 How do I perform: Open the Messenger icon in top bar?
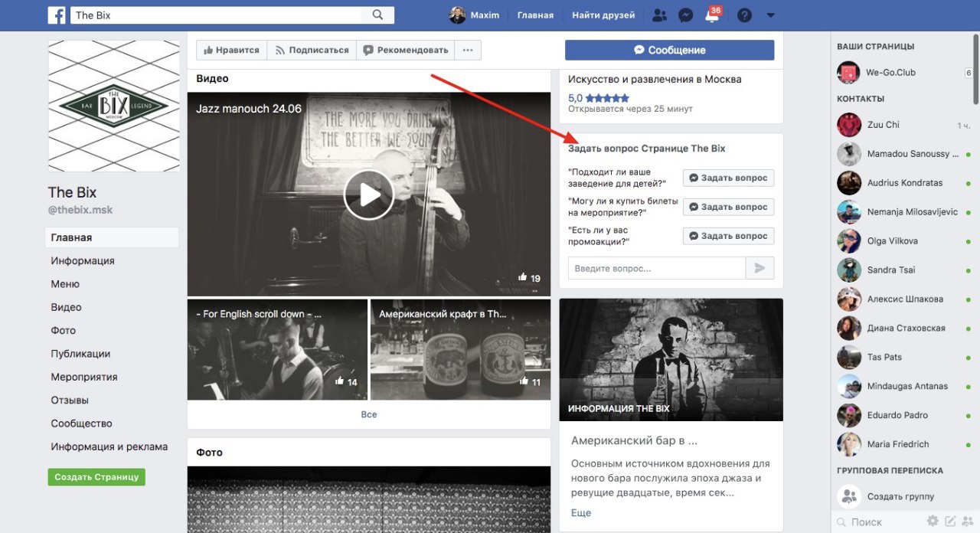coord(686,15)
